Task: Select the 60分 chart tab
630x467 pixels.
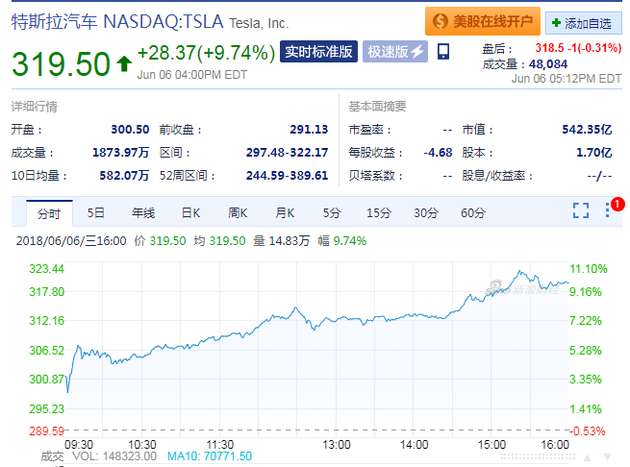Action: [x=473, y=213]
